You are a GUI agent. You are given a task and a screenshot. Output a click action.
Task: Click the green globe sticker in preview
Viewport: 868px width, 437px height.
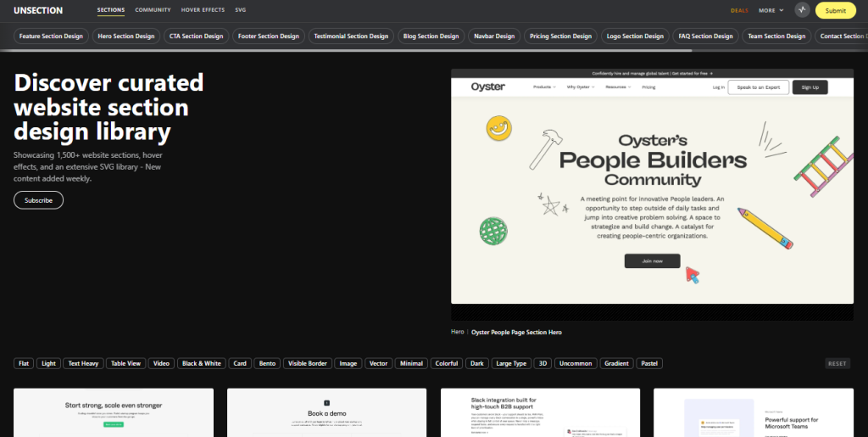pyautogui.click(x=493, y=231)
